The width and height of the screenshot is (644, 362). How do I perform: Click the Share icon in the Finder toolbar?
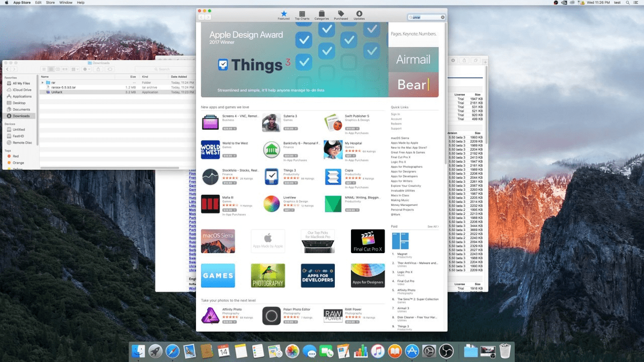pos(98,69)
